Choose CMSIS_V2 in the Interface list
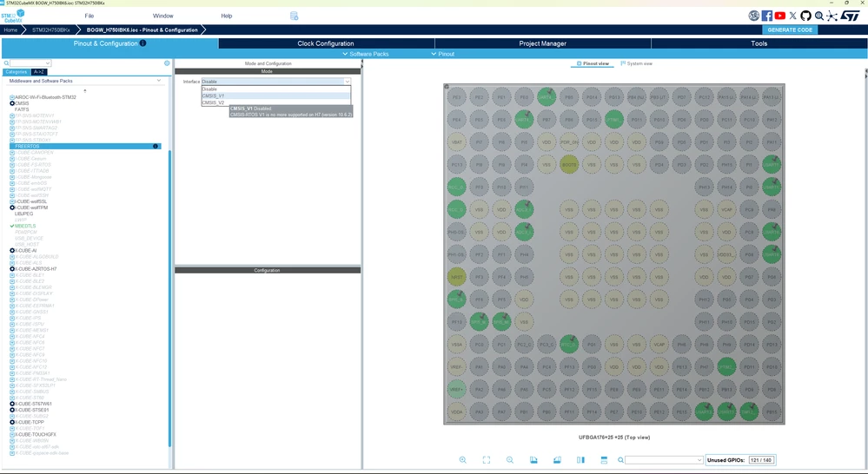Viewport: 868px width, 474px height. point(275,102)
